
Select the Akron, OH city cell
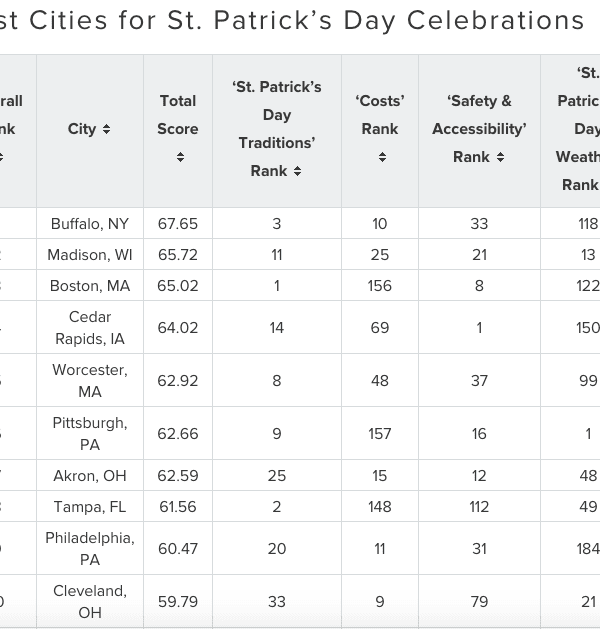[x=90, y=476]
